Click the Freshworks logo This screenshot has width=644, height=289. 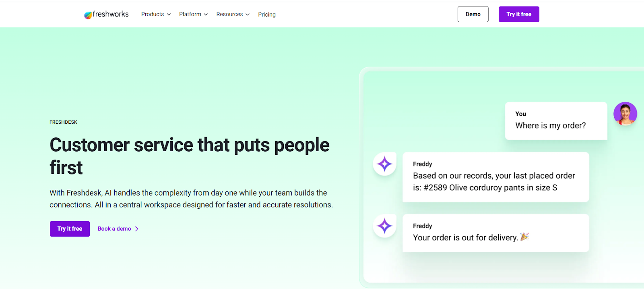coord(106,14)
